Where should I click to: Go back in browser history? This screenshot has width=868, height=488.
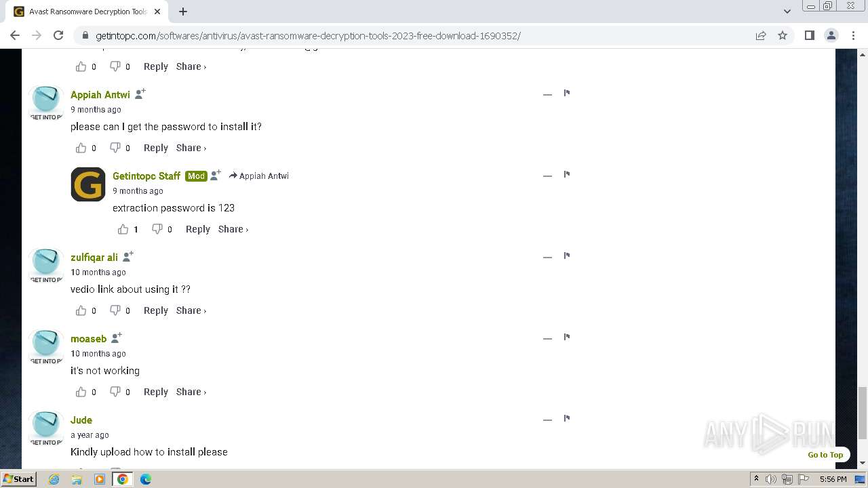click(x=15, y=35)
